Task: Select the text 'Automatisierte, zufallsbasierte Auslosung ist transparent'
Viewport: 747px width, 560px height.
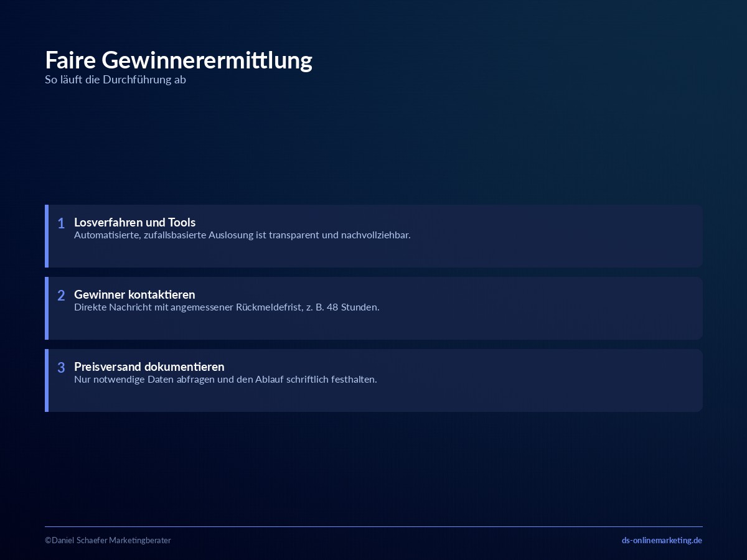Action: pyautogui.click(x=196, y=235)
